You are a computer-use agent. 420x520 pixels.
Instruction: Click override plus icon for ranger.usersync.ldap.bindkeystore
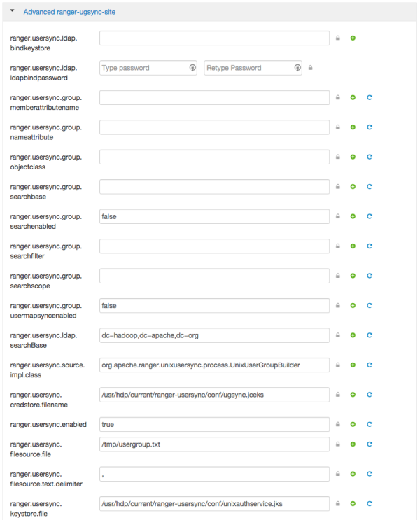point(353,38)
